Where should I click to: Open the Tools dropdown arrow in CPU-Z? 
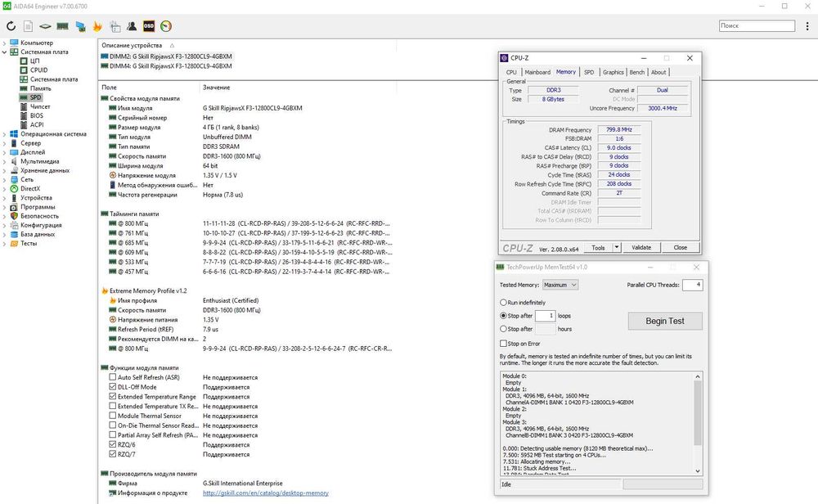[617, 247]
